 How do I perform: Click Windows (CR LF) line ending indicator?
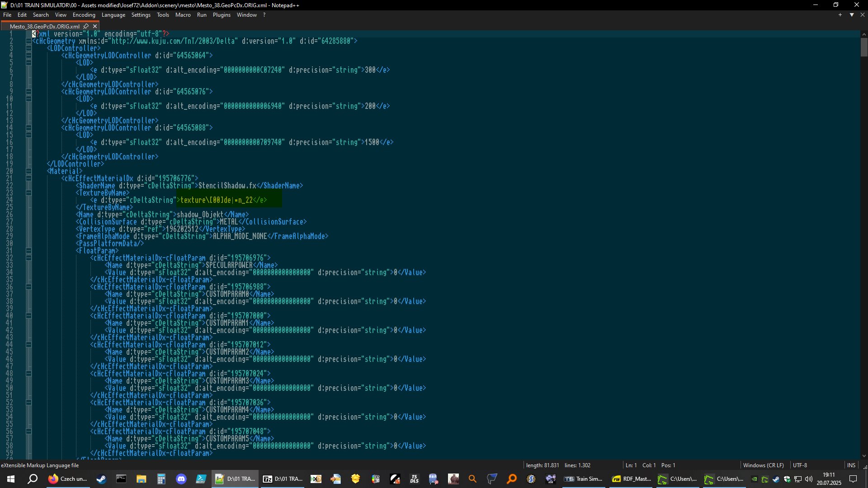pos(763,465)
